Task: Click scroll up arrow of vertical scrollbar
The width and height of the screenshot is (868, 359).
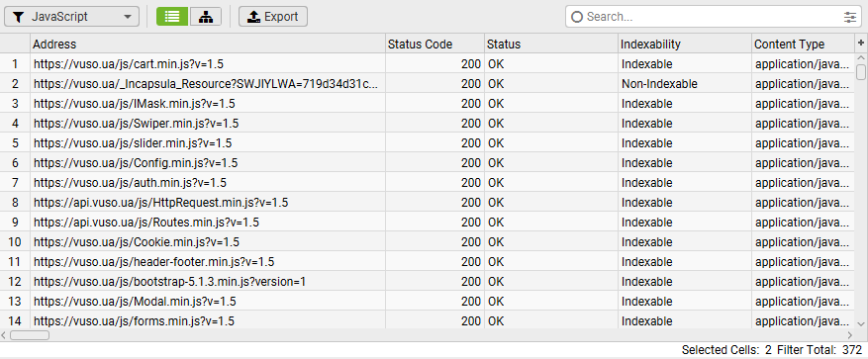Action: [861, 57]
